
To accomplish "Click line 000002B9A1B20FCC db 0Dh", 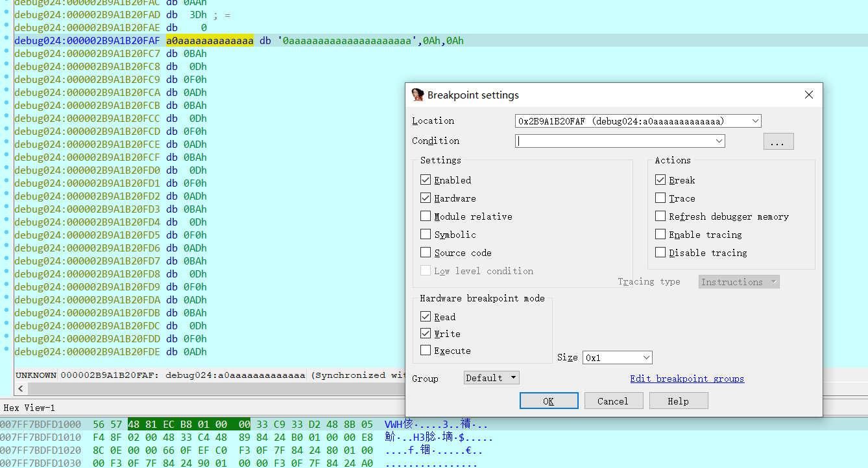I will pyautogui.click(x=110, y=119).
